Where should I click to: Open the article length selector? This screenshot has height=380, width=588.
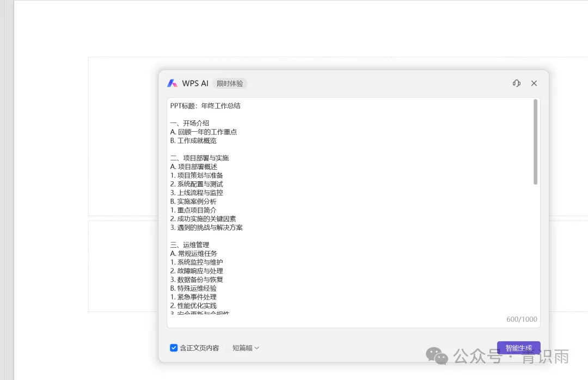pos(245,347)
